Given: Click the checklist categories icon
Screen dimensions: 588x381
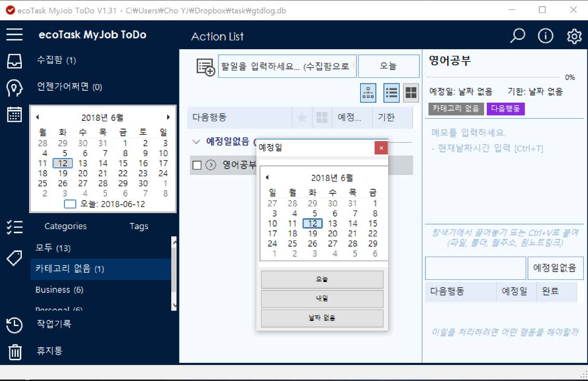Looking at the screenshot, I should pos(14,227).
